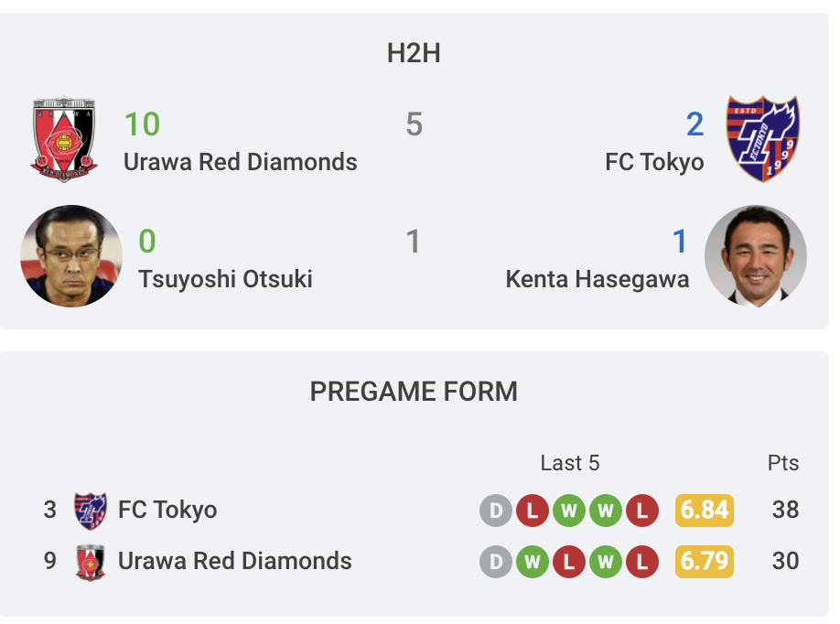Click Urawa's middle loss badge in form row

pyautogui.click(x=567, y=562)
